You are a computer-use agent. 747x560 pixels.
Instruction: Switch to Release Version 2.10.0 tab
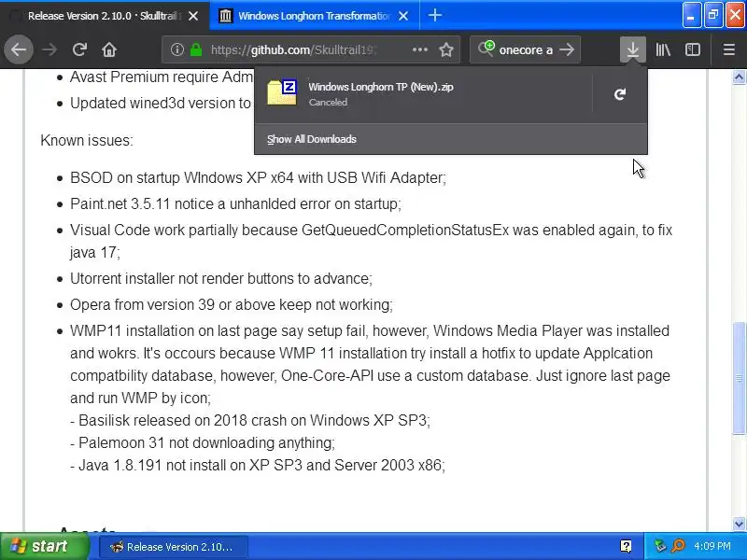pyautogui.click(x=105, y=16)
